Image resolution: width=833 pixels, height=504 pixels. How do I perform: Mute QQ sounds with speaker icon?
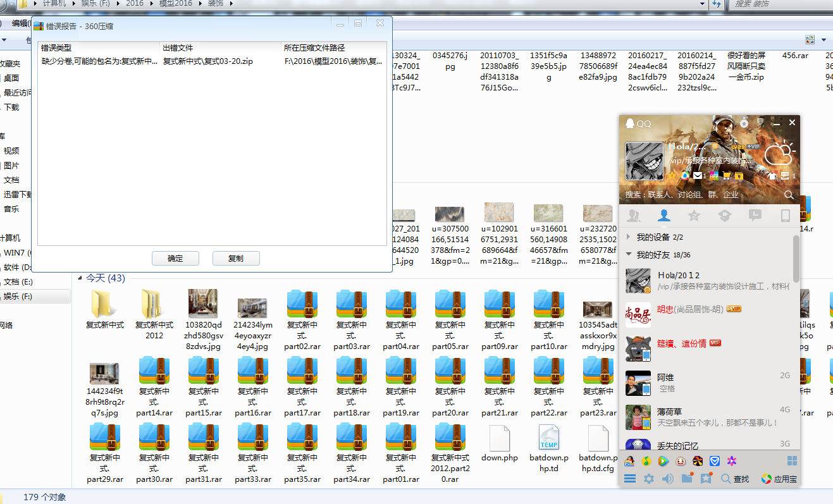pyautogui.click(x=667, y=479)
